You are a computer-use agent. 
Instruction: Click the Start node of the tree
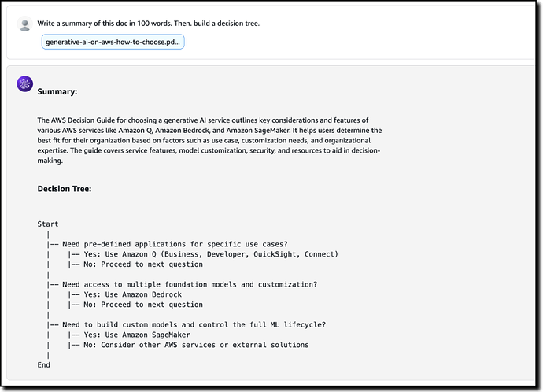tap(48, 224)
